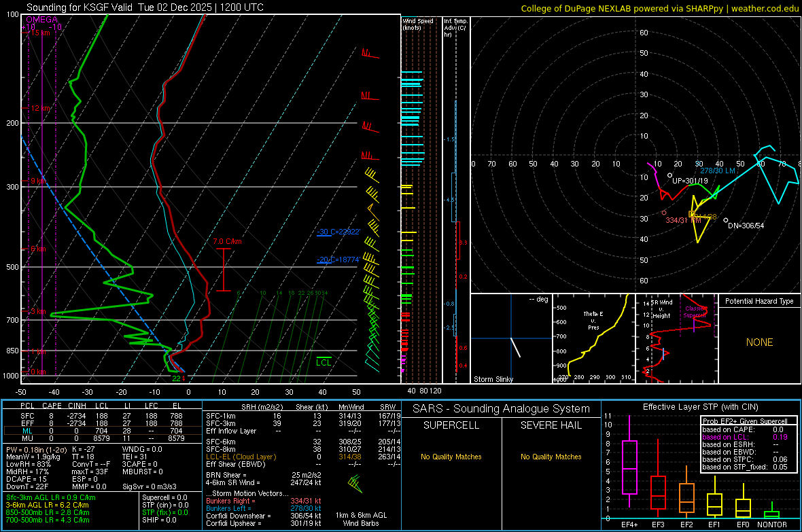Select the 9 km height marker
This screenshot has height=532, width=802.
tap(38, 181)
